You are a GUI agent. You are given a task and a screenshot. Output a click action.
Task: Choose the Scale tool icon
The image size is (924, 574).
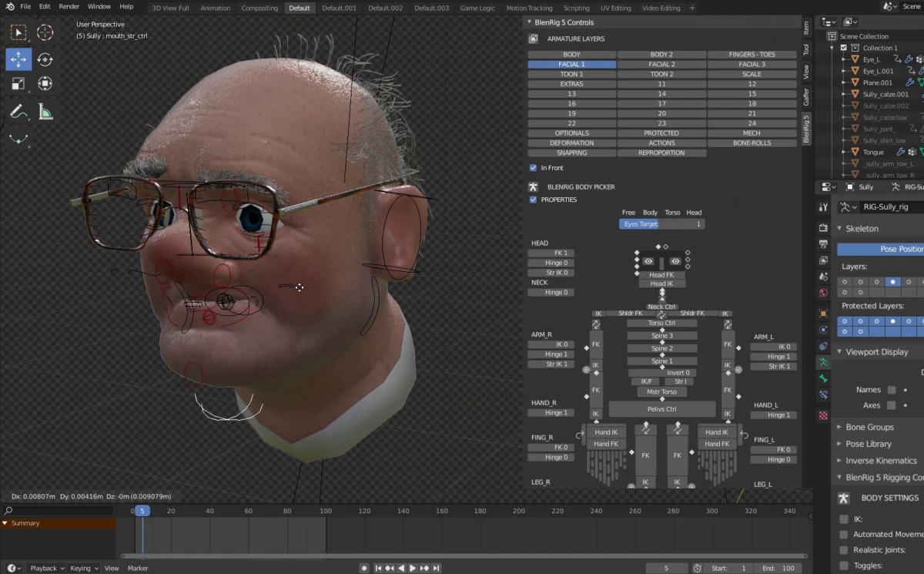click(18, 84)
